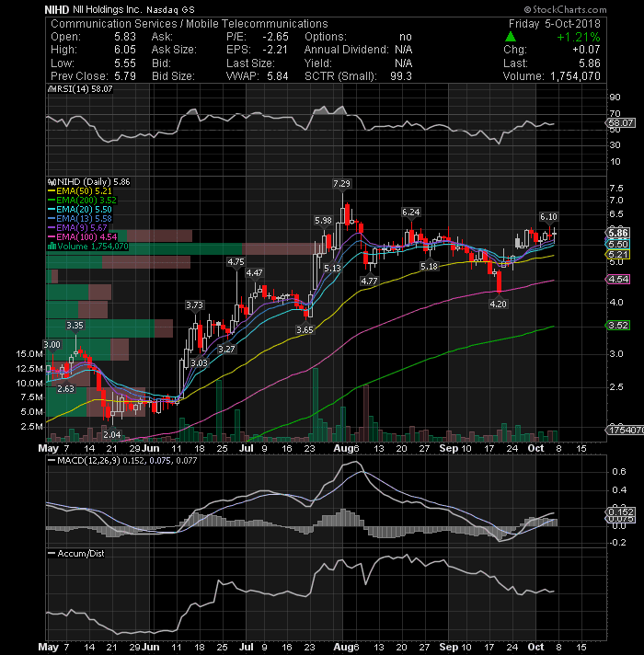Click the EMA(100) 4.54 legend entry
Viewport: 644px width, 655px height.
(x=82, y=236)
